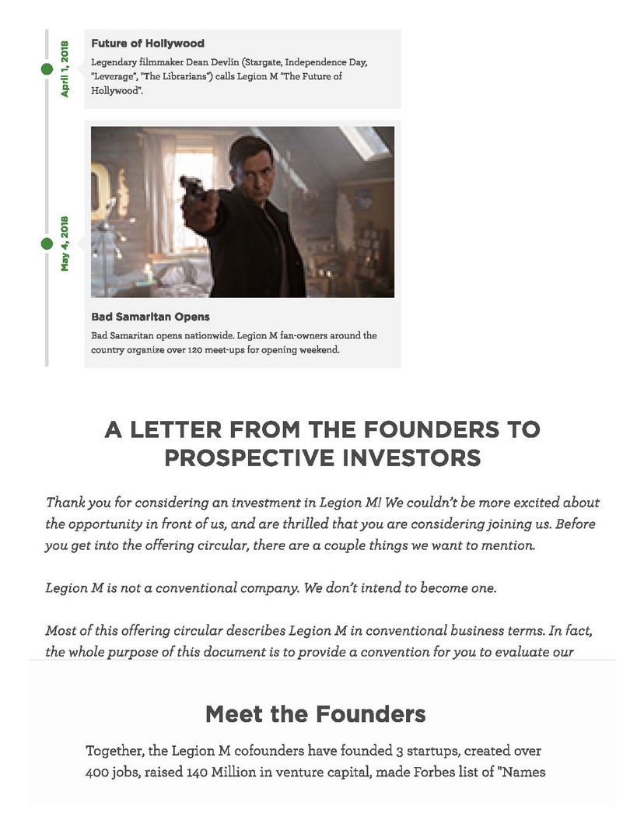Click the vertical timeline line between the dots

(x=47, y=156)
